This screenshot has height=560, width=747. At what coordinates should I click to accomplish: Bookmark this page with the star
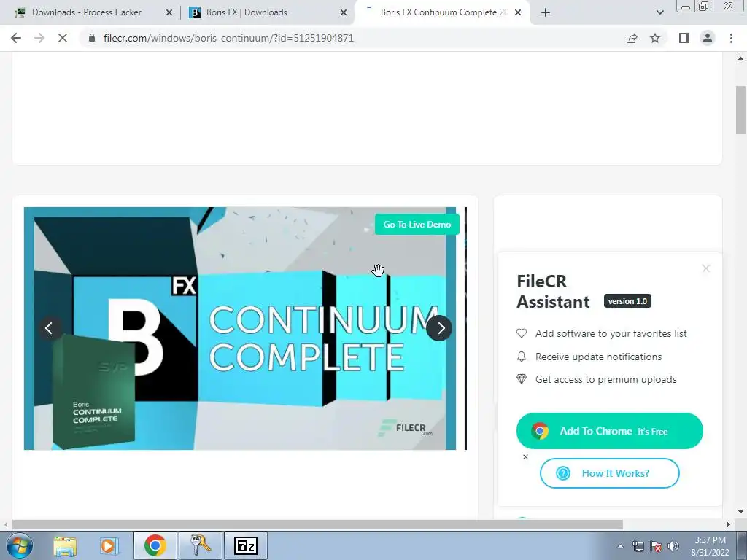(x=655, y=38)
